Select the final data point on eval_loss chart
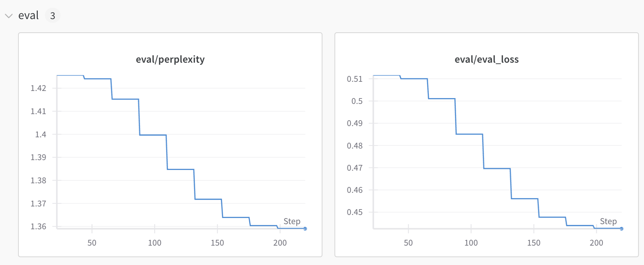 point(621,229)
